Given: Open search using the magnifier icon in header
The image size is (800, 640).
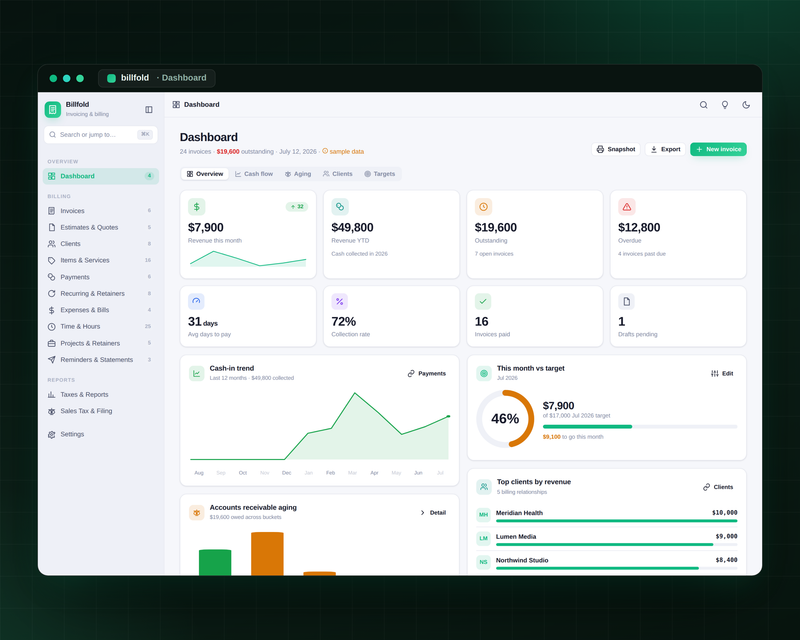Looking at the screenshot, I should (703, 105).
